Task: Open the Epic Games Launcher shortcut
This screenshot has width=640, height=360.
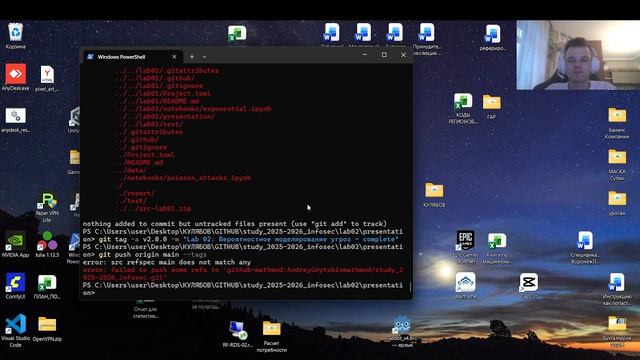Action: pyautogui.click(x=465, y=247)
